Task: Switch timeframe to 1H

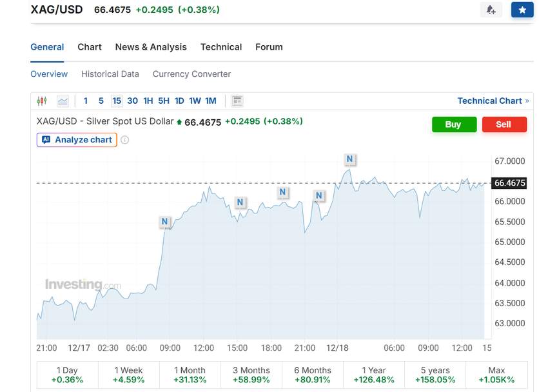Action: coord(148,101)
